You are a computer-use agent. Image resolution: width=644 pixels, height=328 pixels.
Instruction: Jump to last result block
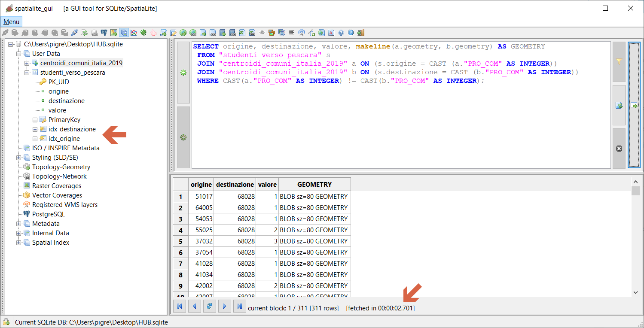coord(239,307)
